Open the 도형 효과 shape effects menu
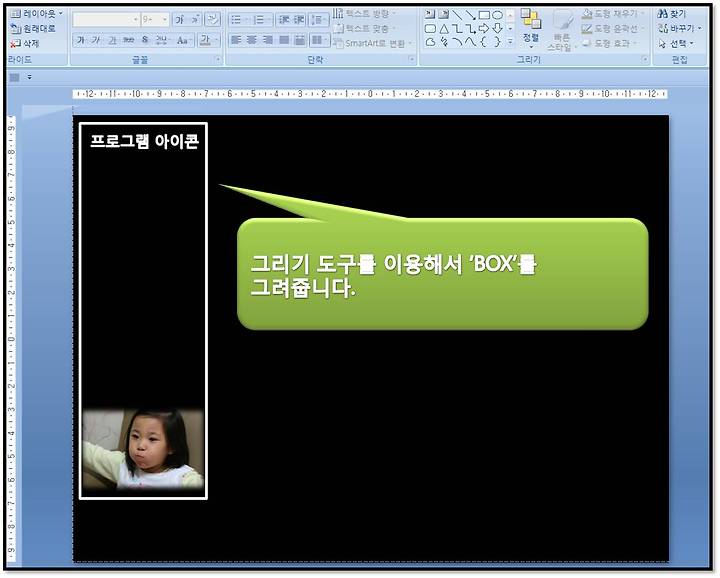 tap(611, 44)
